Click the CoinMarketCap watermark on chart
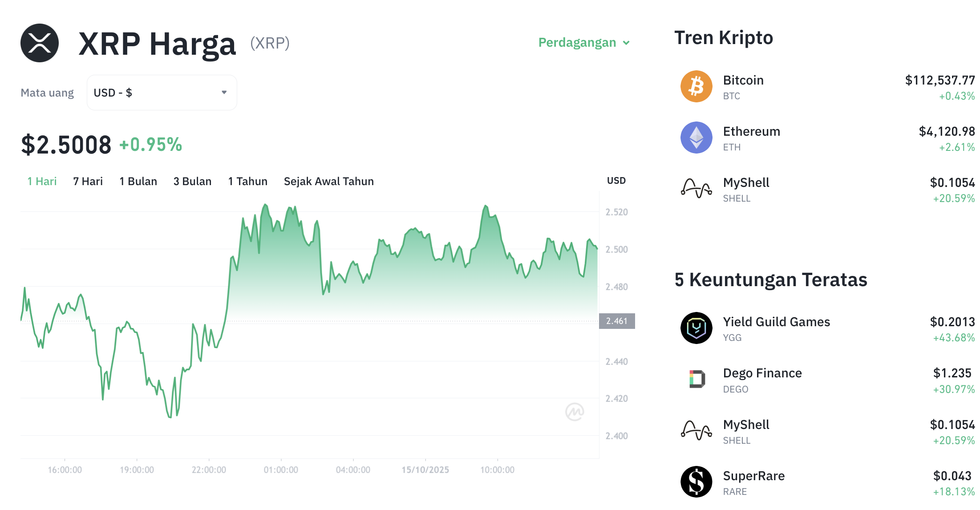This screenshot has width=980, height=510. click(574, 412)
